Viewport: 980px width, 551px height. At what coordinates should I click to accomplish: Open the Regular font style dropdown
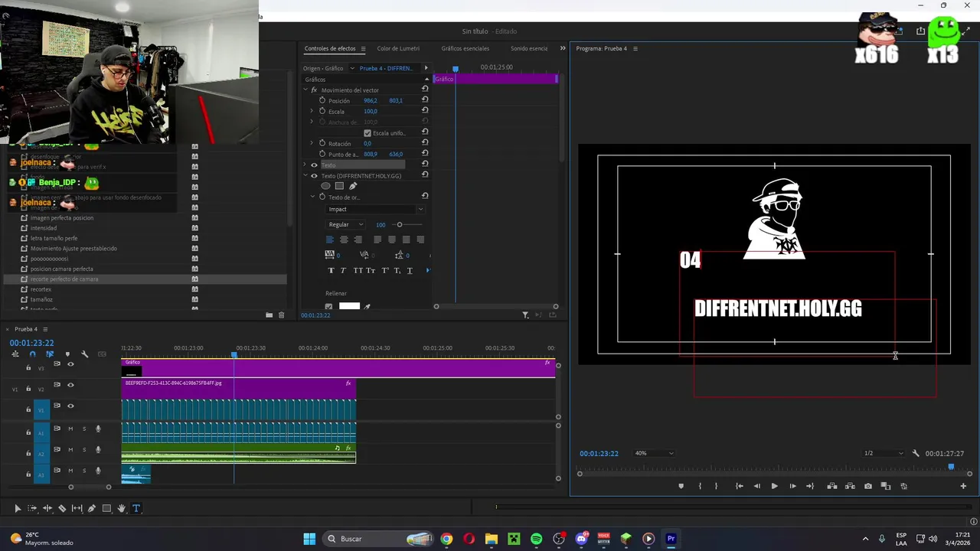coord(345,224)
